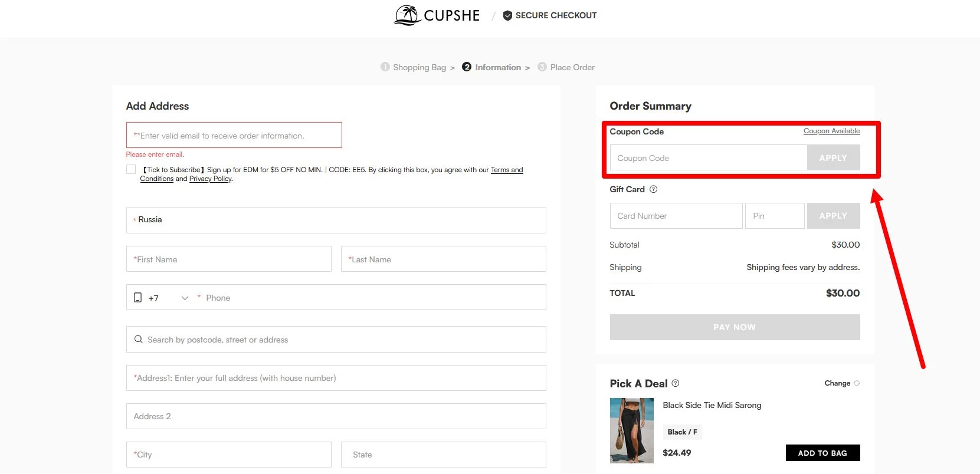Open the Privacy Policy link
This screenshot has width=980, height=474.
point(211,179)
